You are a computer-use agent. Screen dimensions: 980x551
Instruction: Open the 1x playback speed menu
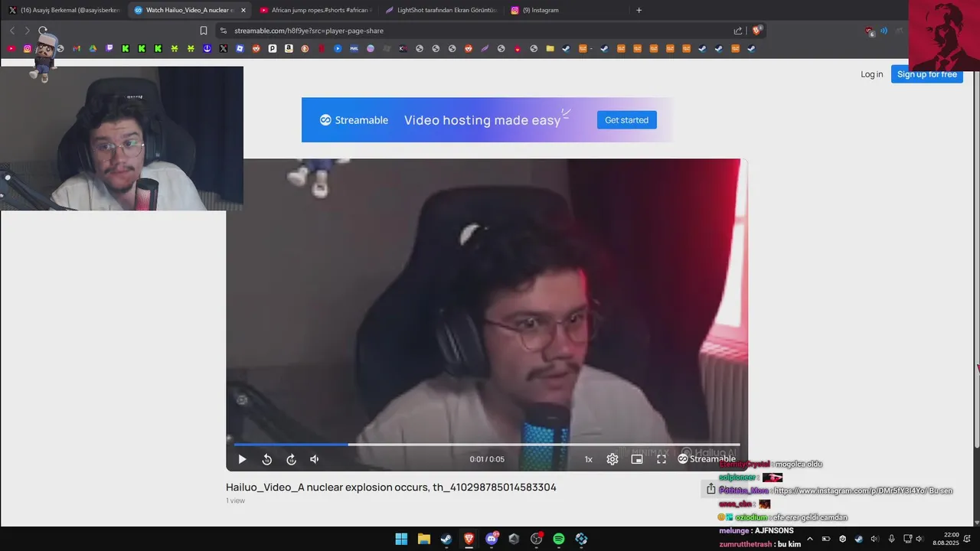[589, 459]
